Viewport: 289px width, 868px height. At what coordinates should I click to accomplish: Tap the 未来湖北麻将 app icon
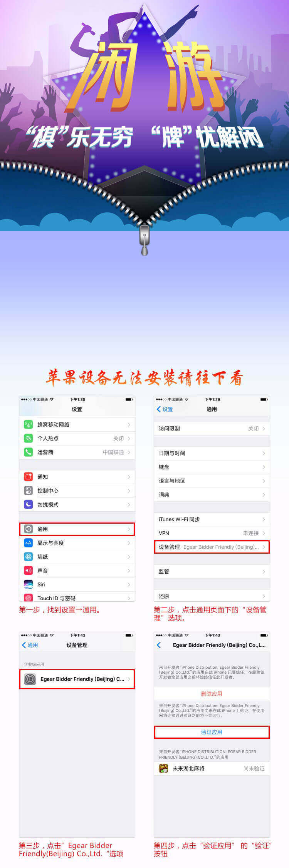[x=164, y=768]
